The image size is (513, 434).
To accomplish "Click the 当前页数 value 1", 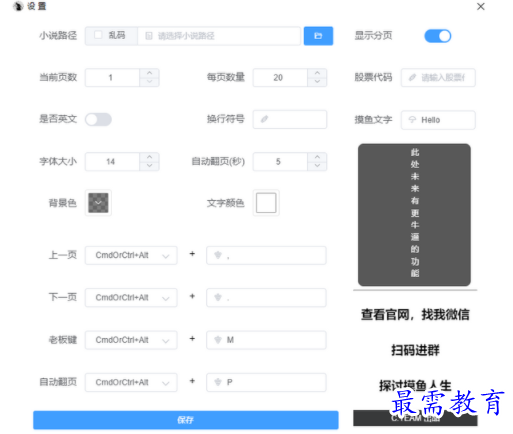I will [110, 78].
